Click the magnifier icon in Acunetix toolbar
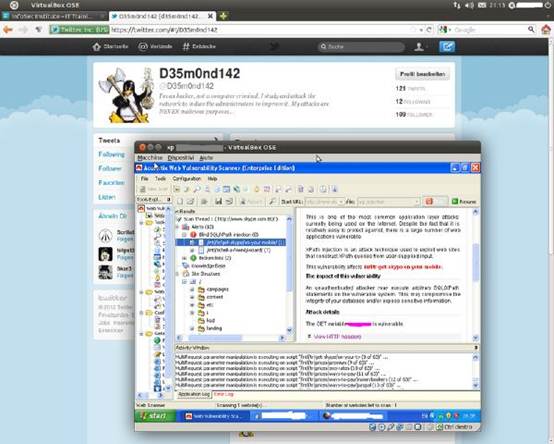Screen dimensions: 554x444 click(197, 189)
